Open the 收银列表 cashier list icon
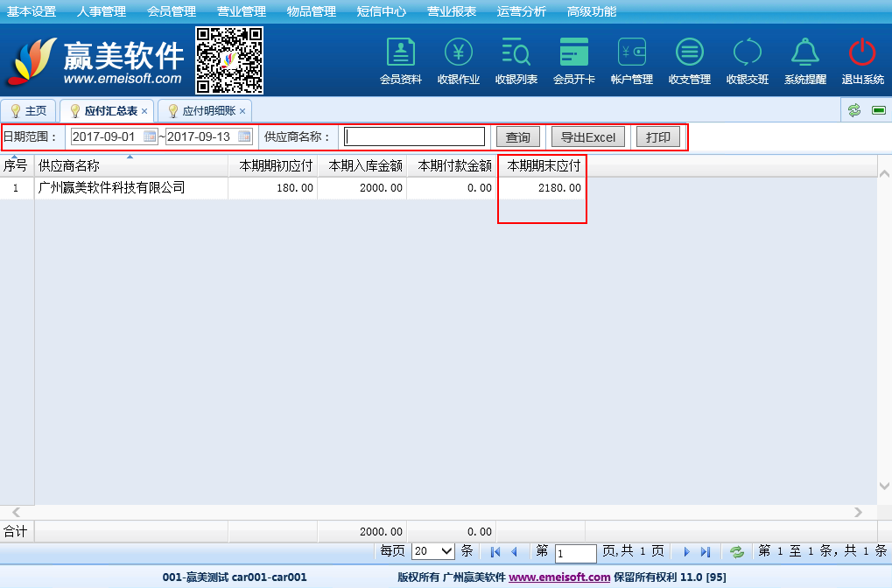Image resolution: width=892 pixels, height=588 pixels. [x=516, y=53]
